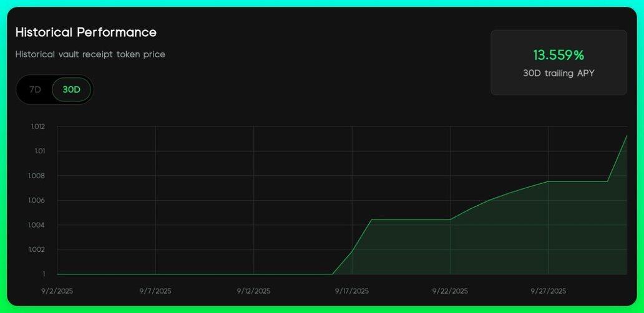Click the 1.01 y-axis label

pyautogui.click(x=39, y=151)
